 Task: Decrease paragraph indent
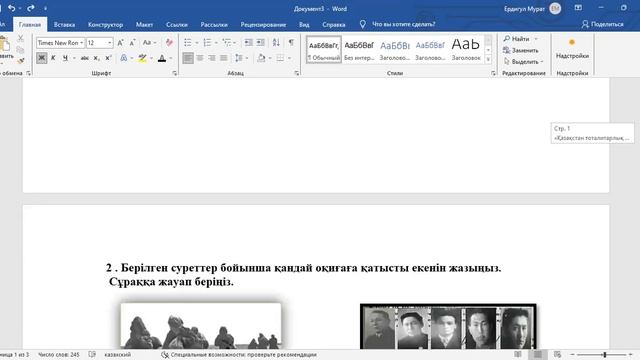click(x=248, y=43)
